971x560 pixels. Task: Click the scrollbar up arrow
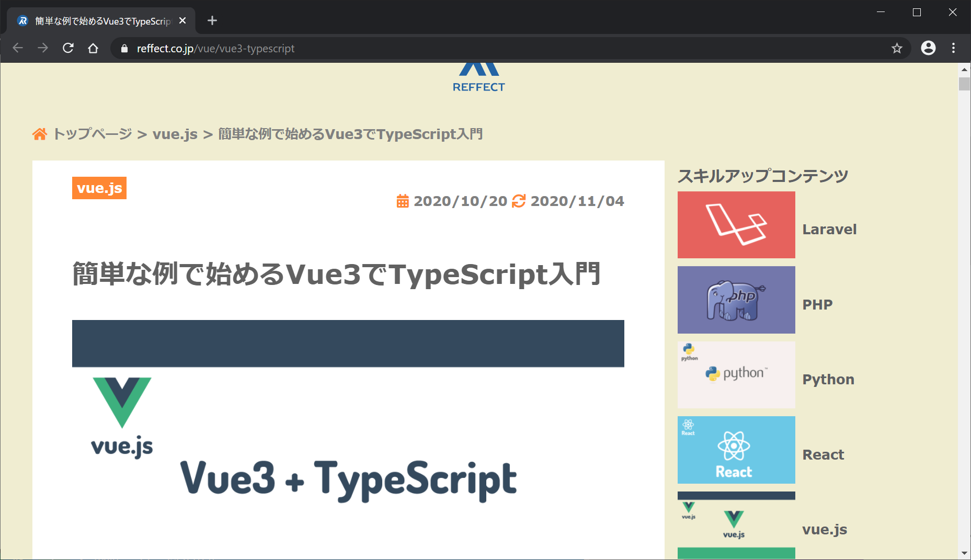(x=964, y=70)
